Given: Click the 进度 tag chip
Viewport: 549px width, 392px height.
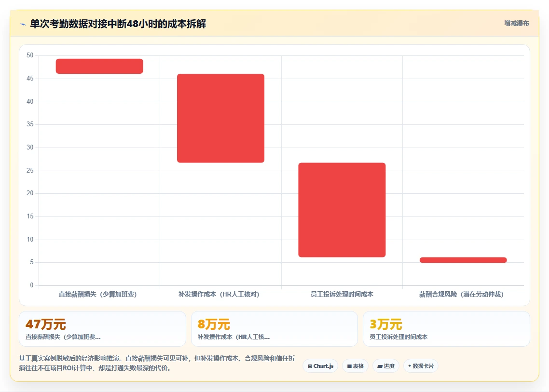Looking at the screenshot, I should pyautogui.click(x=385, y=366).
